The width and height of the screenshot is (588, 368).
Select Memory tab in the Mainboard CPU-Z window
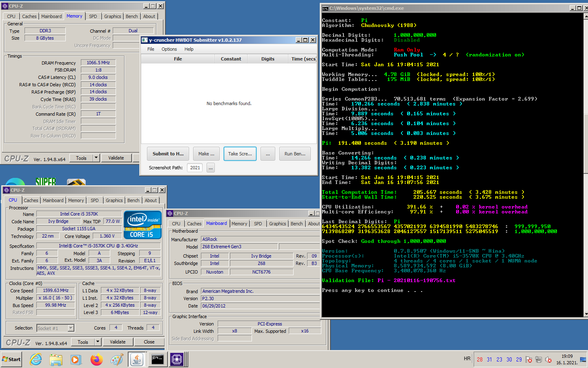tap(239, 224)
